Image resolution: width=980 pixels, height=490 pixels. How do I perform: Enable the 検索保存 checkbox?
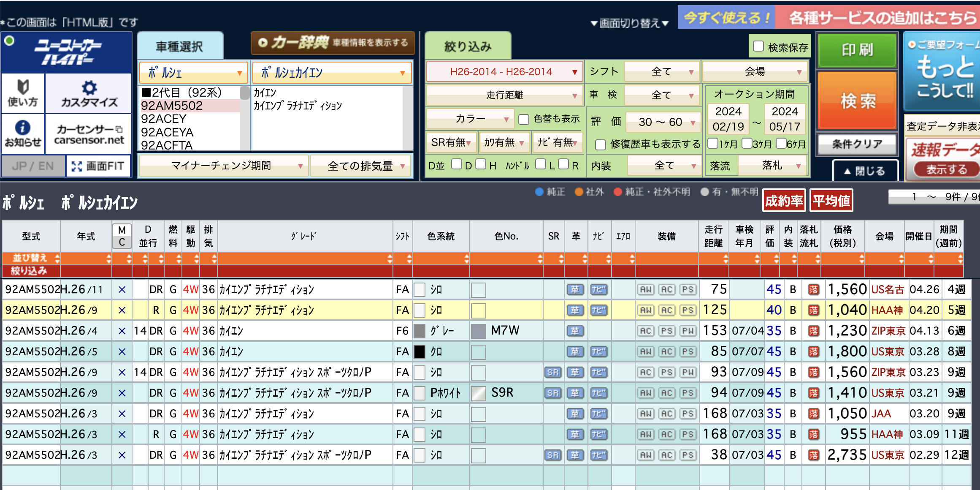[x=758, y=46]
